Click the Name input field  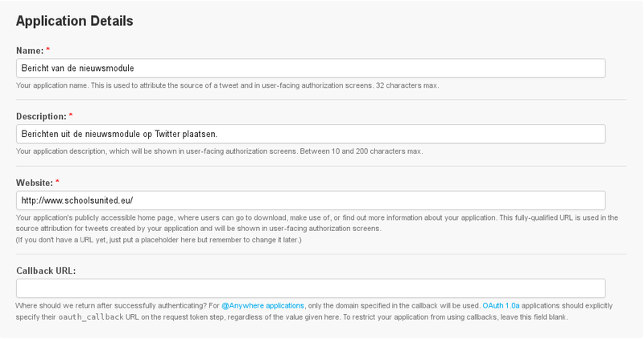click(311, 68)
